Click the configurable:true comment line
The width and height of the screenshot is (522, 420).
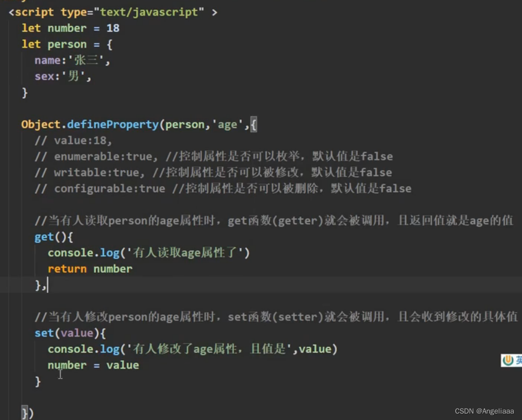(223, 189)
